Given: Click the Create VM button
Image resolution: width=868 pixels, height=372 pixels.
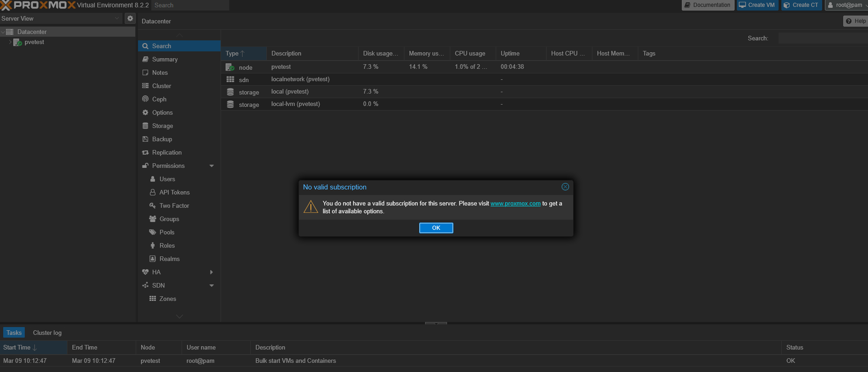Looking at the screenshot, I should [757, 5].
